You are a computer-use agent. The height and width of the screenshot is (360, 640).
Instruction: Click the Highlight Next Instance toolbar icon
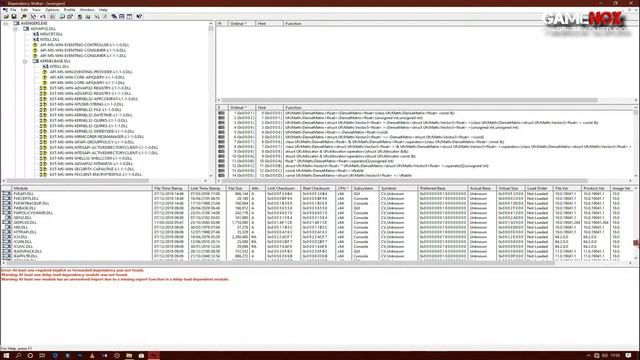(97, 17)
